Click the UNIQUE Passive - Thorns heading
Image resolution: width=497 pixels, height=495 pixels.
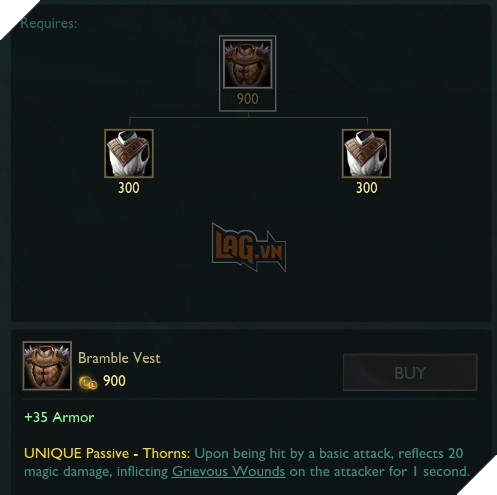pos(107,453)
